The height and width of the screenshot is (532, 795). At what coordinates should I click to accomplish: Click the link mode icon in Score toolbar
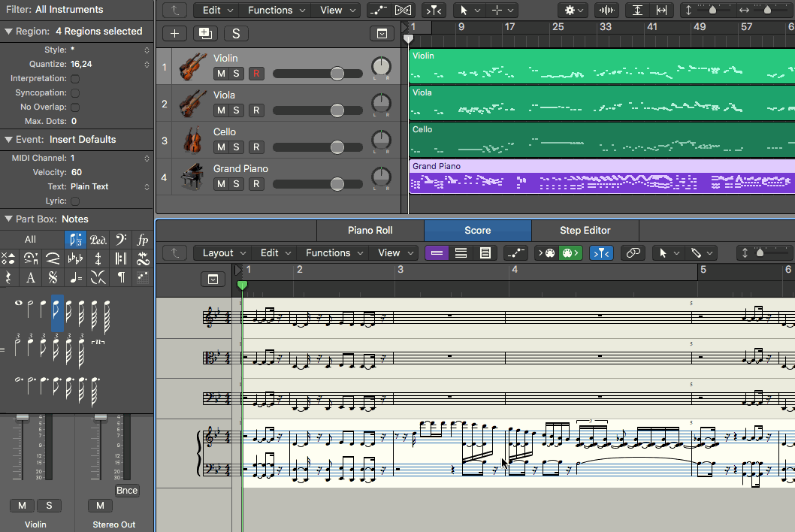pos(633,253)
